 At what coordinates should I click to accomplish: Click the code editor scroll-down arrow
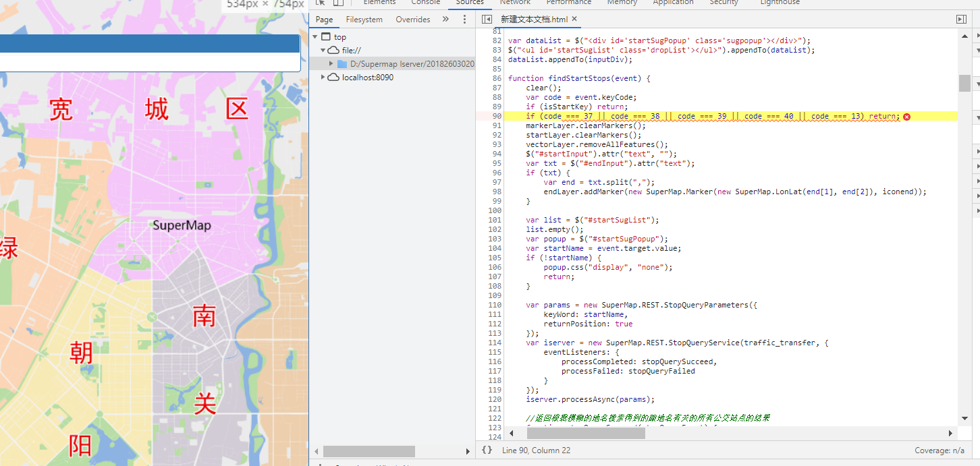click(964, 419)
